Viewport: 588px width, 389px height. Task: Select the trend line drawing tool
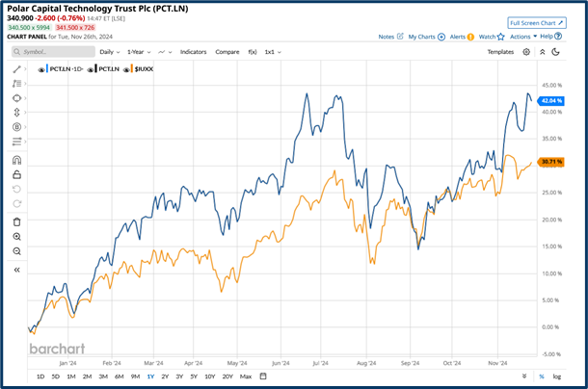pos(16,69)
